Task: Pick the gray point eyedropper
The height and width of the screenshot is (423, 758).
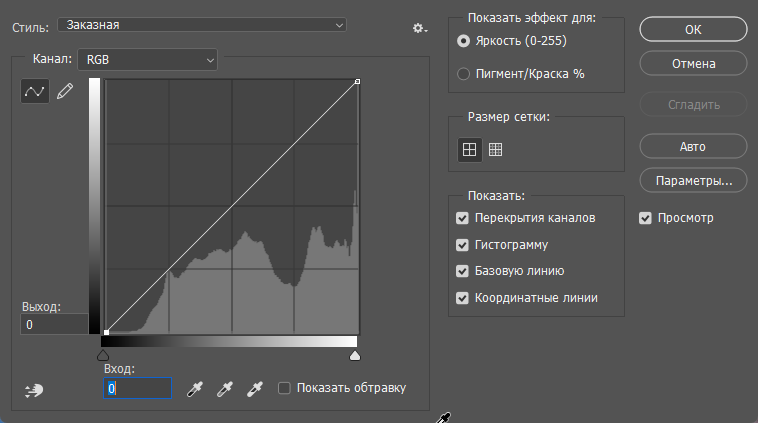Action: pos(225,389)
